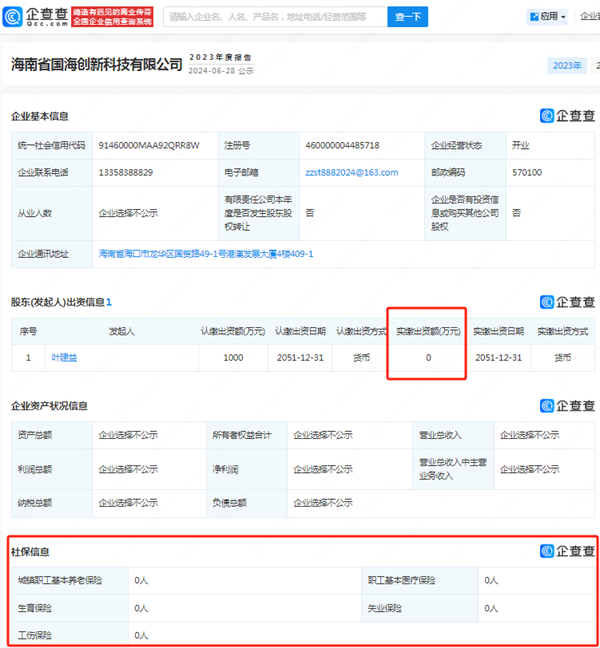600x648 pixels.
Task: Click the unified credit code 91460000MAA92QRR8W
Action: (x=149, y=145)
